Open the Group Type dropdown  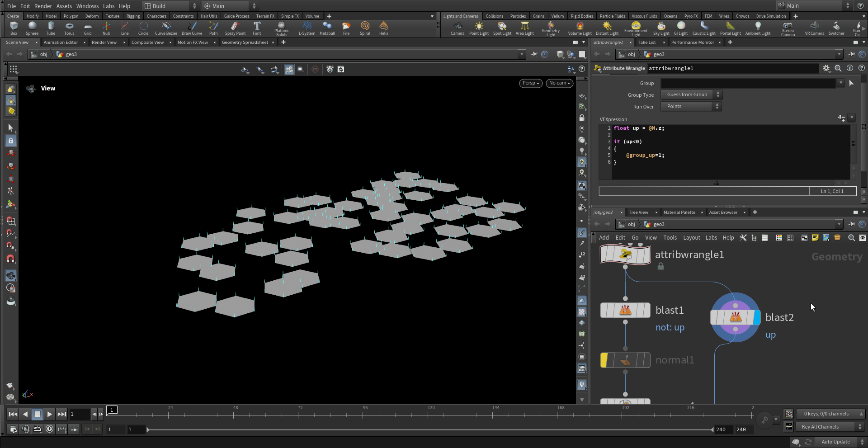[x=691, y=94]
